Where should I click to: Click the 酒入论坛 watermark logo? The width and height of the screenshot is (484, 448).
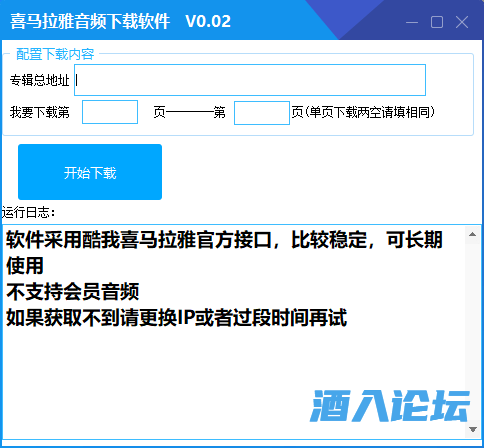(x=390, y=405)
